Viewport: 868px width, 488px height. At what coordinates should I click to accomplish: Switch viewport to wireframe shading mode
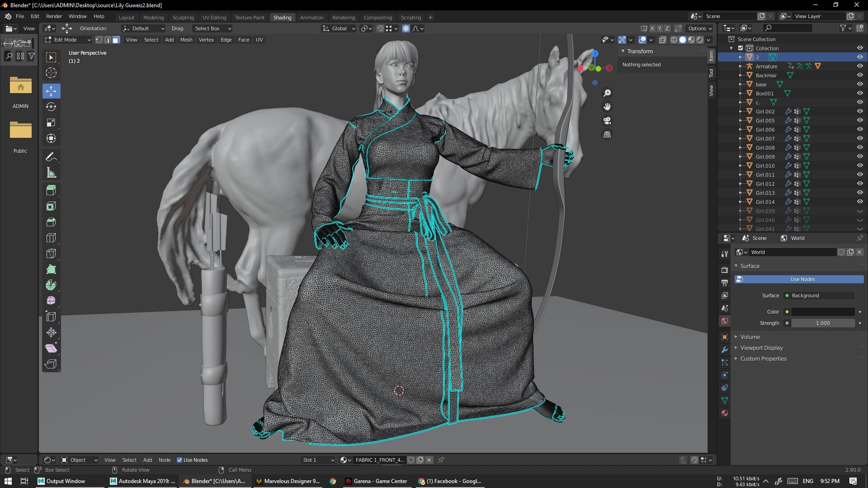(x=675, y=40)
